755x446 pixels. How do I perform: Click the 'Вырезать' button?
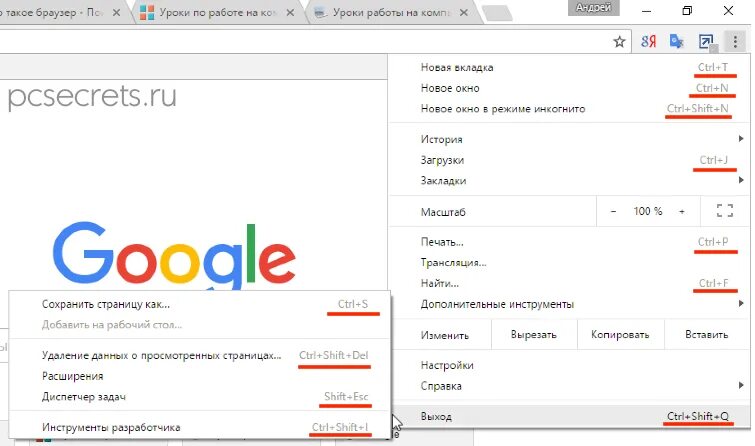coord(534,335)
